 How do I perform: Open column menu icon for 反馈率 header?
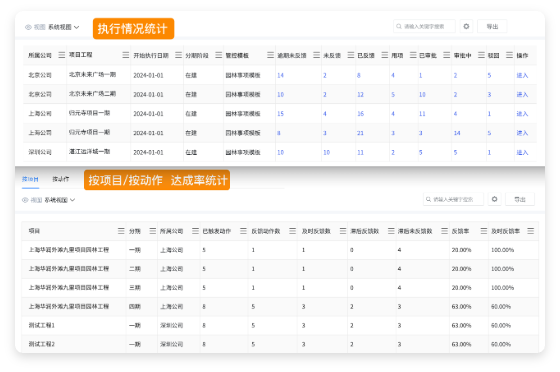click(x=484, y=231)
